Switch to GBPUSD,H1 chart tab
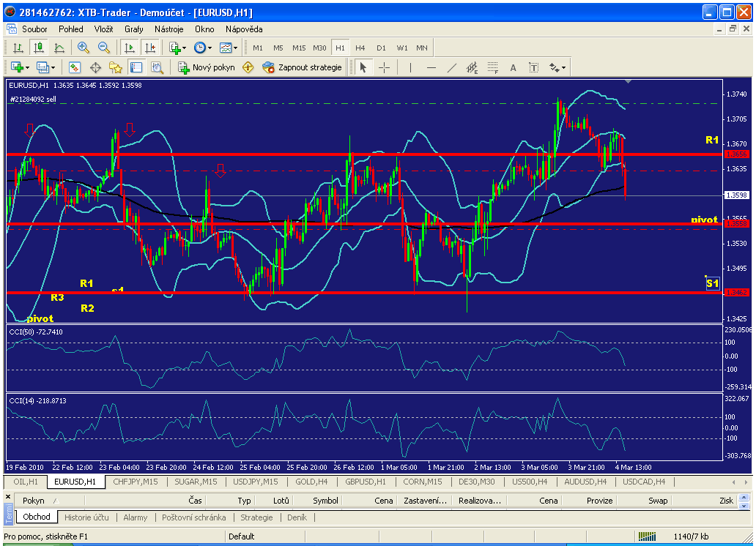The width and height of the screenshot is (756, 546). (x=366, y=482)
